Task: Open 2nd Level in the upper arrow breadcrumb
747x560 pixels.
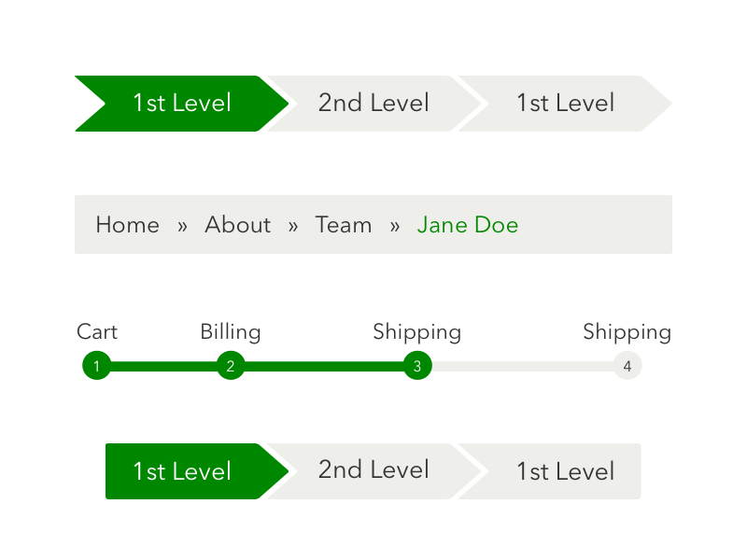Action: coord(373,103)
